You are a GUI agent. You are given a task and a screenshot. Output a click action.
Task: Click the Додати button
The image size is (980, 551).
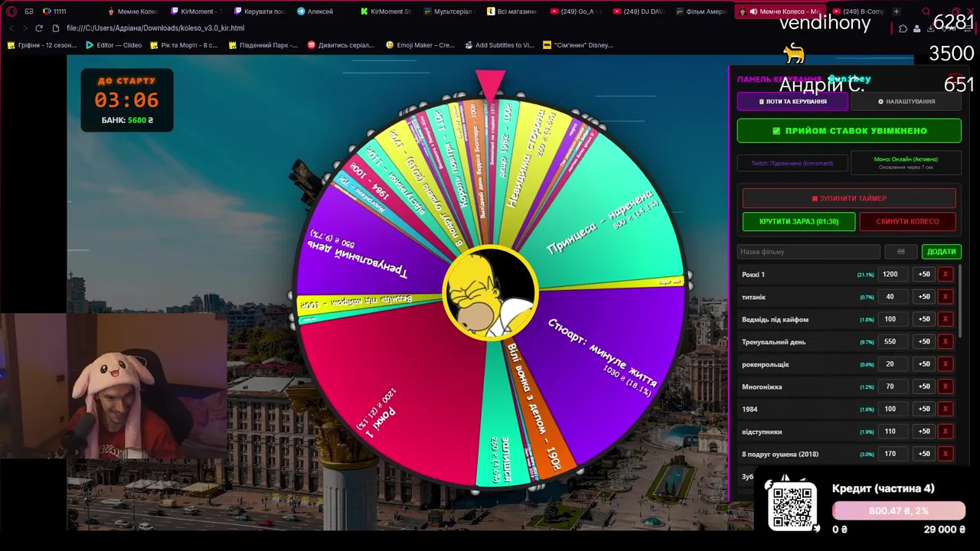click(x=941, y=251)
